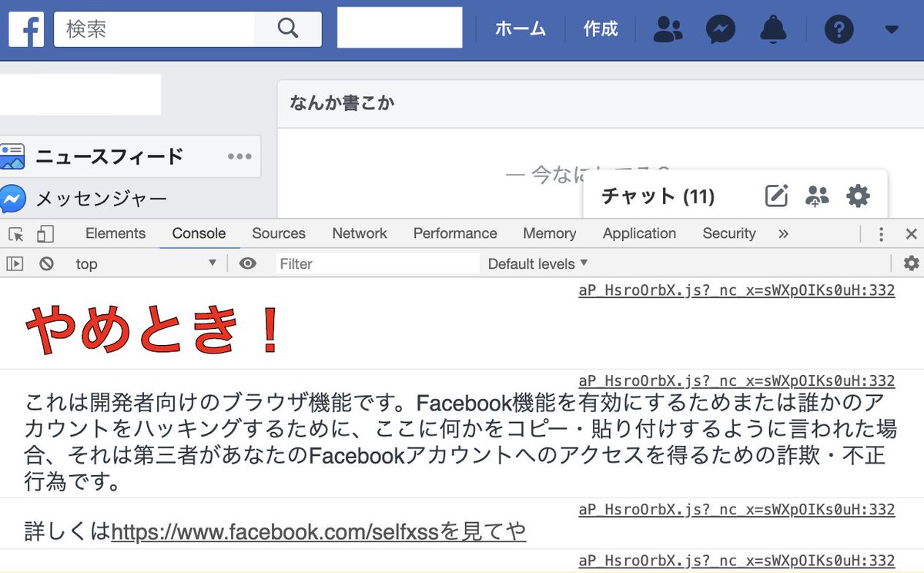Open source link above やめとき！ message
The height and width of the screenshot is (573, 924).
coord(737,290)
